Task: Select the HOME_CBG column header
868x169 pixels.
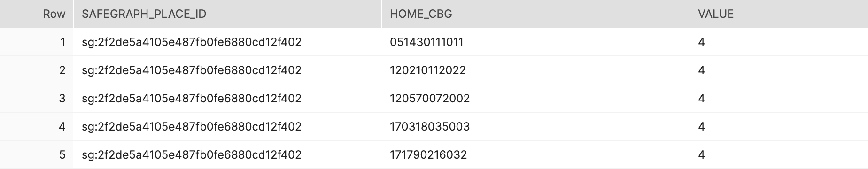Action: coord(536,14)
